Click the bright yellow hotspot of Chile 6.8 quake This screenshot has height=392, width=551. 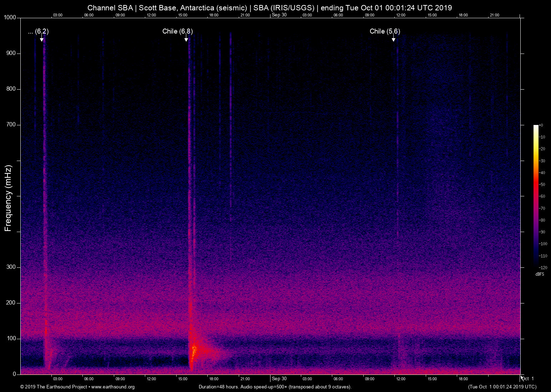(194, 350)
